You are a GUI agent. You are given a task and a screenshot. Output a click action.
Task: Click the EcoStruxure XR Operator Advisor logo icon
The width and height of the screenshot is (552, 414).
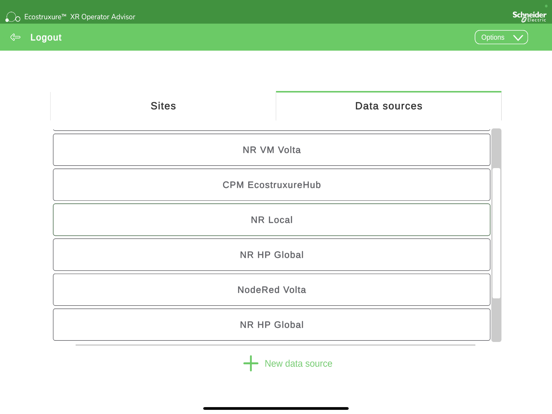(13, 17)
